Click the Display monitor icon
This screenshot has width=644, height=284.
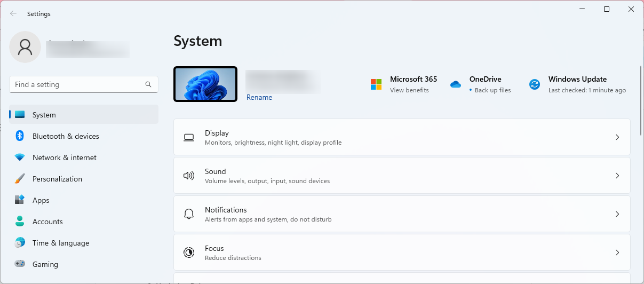click(189, 138)
